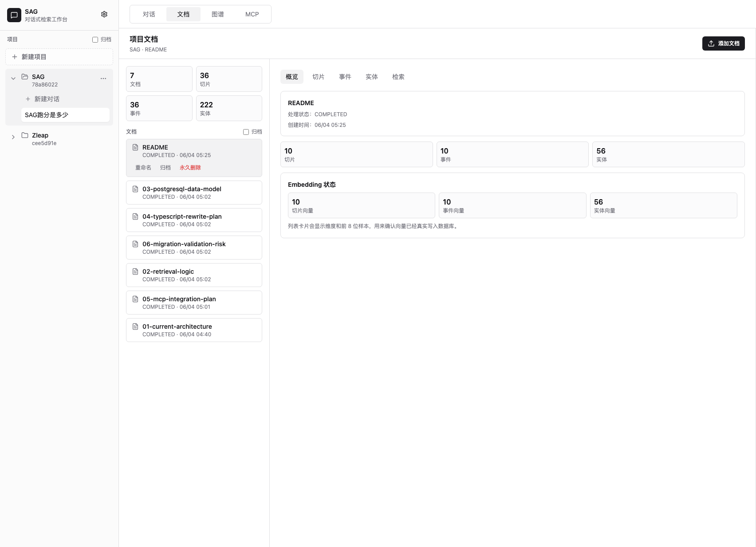Click the SAG chat logo icon
Screen dimensions: 756x547
(14, 15)
